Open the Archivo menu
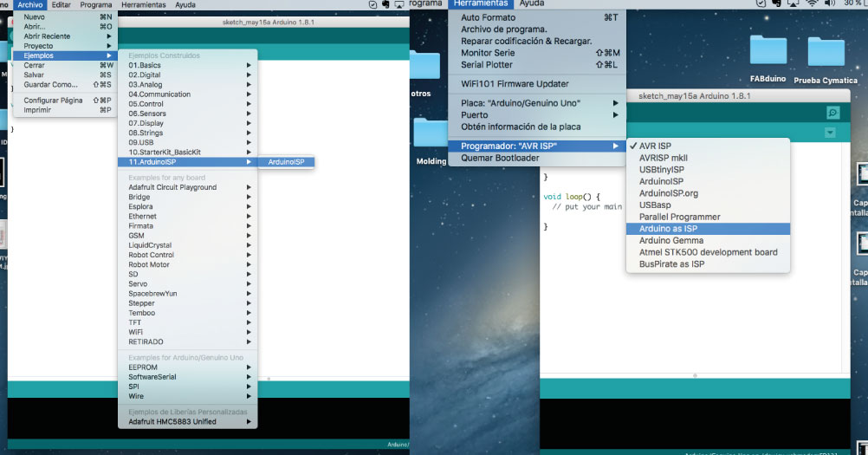This screenshot has width=868, height=455. (x=30, y=5)
